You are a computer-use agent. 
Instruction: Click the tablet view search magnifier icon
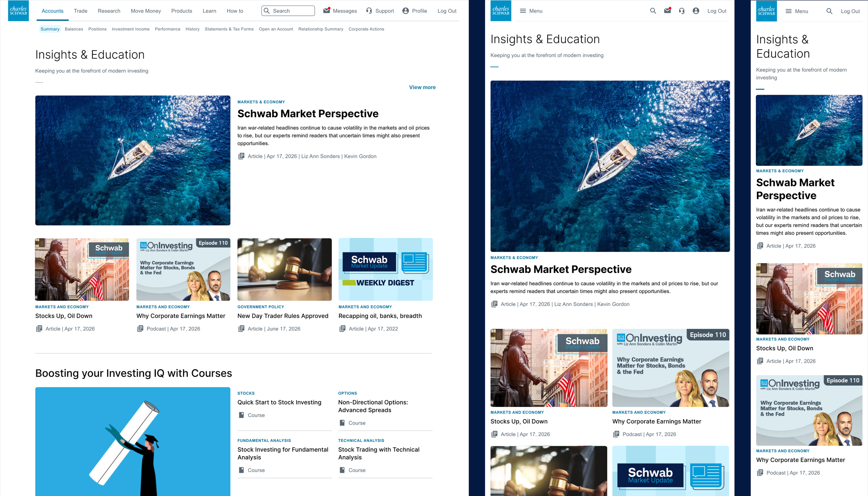[653, 11]
